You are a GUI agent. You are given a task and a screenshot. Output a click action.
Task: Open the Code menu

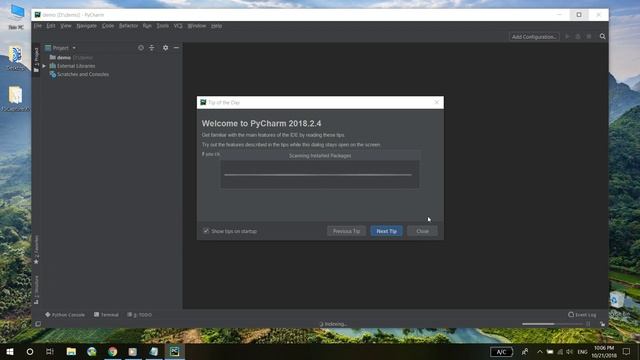(108, 26)
